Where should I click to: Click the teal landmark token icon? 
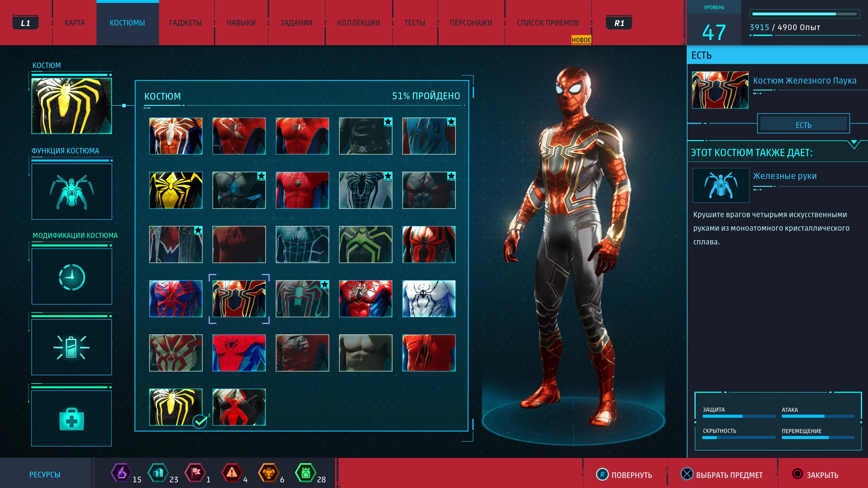pyautogui.click(x=158, y=473)
